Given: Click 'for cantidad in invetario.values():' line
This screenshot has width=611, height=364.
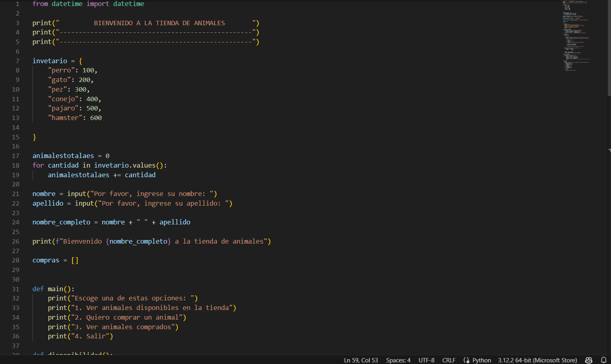Looking at the screenshot, I should tap(100, 165).
